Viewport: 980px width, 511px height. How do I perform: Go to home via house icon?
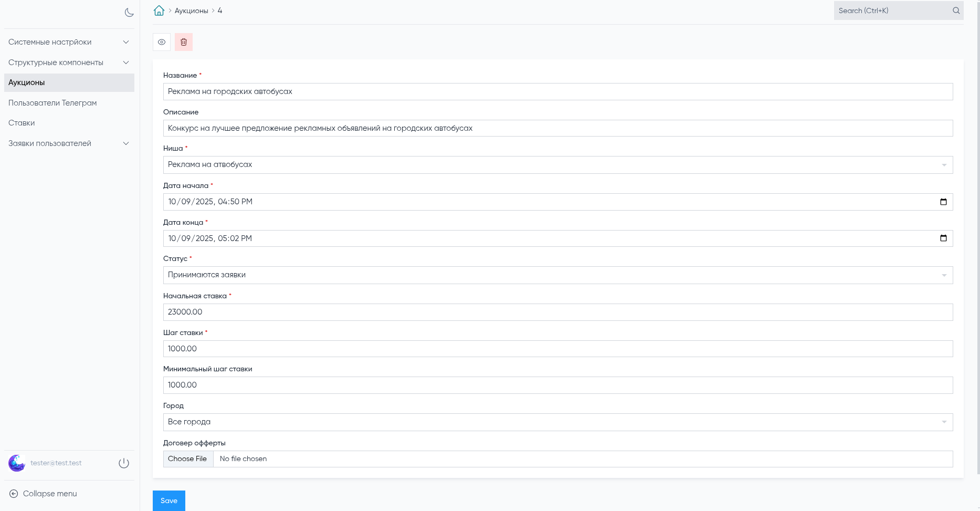(x=159, y=11)
